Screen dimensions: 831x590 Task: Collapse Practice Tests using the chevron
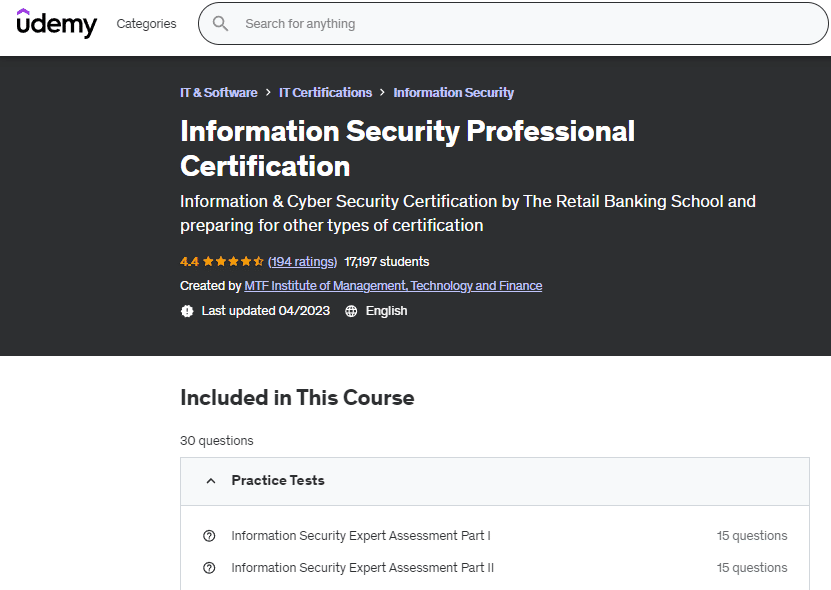[x=210, y=481]
